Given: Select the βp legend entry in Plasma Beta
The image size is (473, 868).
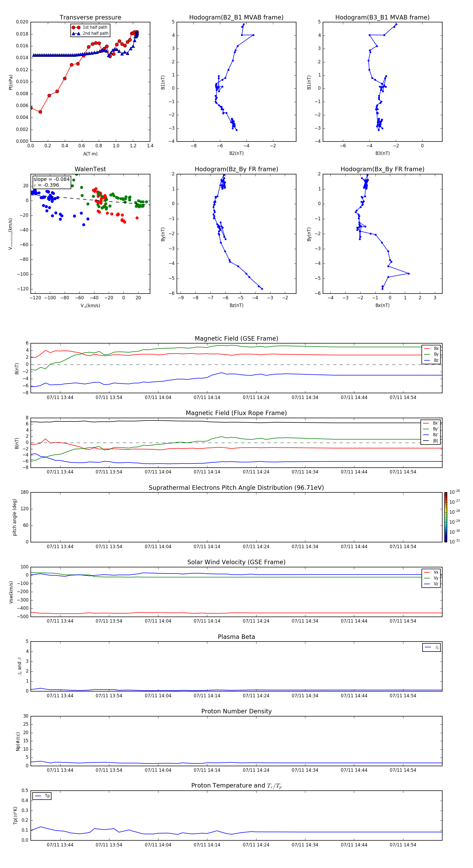Looking at the screenshot, I should click(432, 647).
